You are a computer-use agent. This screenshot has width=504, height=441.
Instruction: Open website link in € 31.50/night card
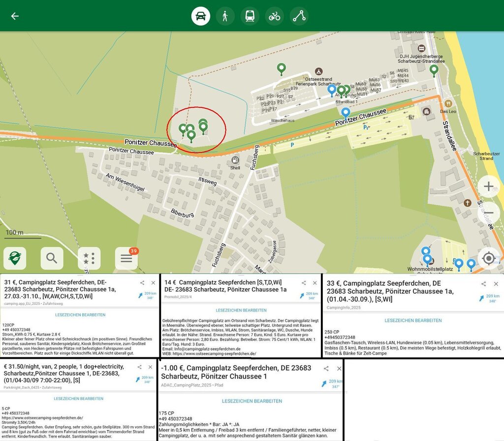42,418
